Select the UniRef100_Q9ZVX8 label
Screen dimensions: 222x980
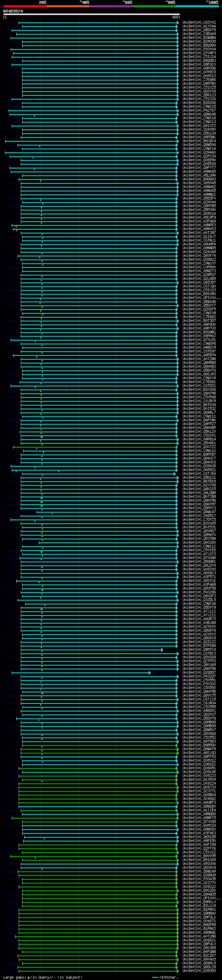(x=199, y=91)
